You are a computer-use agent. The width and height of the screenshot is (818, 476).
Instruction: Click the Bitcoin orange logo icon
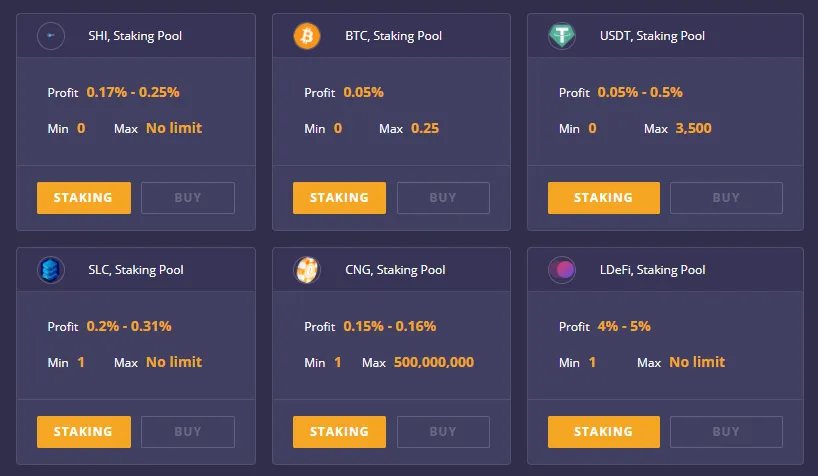click(x=307, y=35)
